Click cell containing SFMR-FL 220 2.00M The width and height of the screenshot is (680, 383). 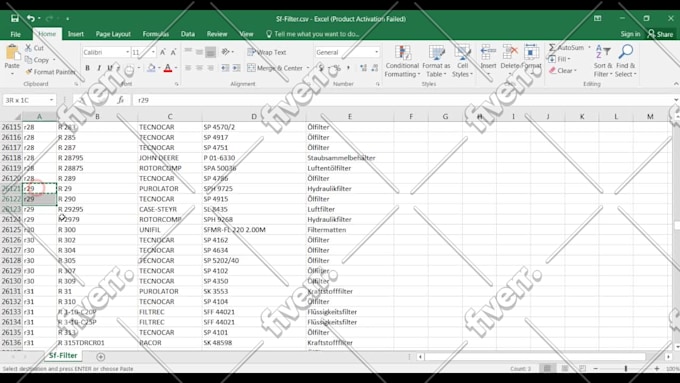point(254,229)
